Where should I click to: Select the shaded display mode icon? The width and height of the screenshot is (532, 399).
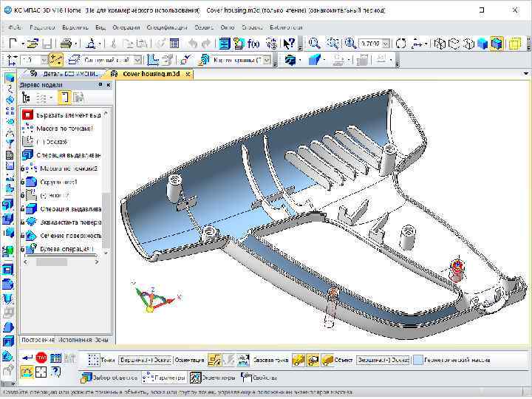click(482, 44)
